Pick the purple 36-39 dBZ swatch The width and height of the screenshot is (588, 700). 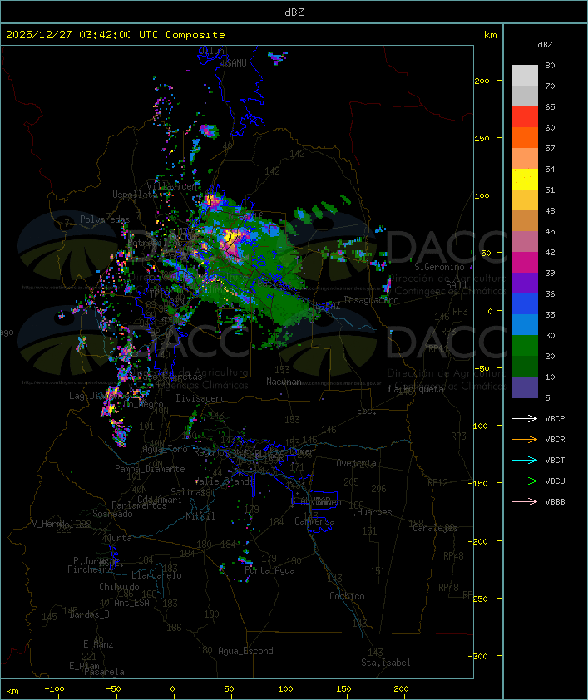pos(525,283)
